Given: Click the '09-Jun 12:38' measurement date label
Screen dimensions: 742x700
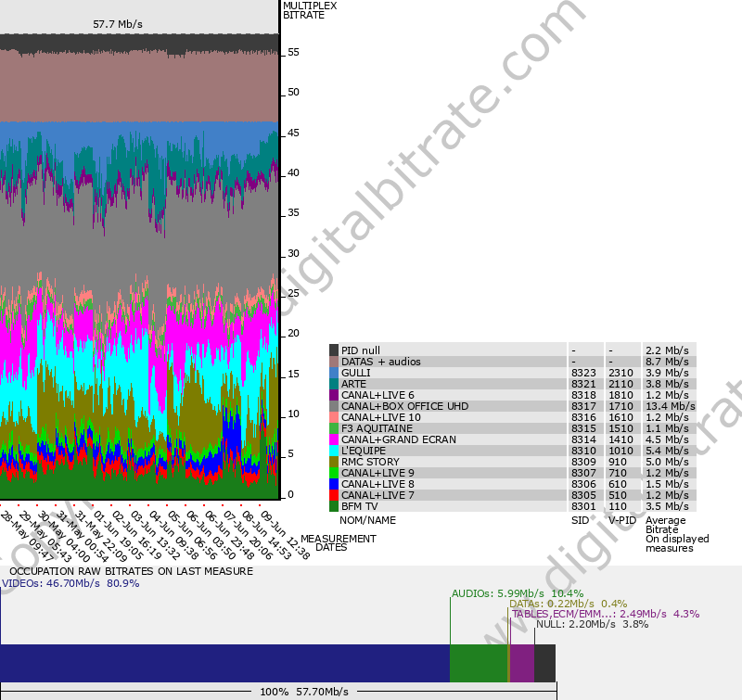Looking at the screenshot, I should (x=286, y=534).
